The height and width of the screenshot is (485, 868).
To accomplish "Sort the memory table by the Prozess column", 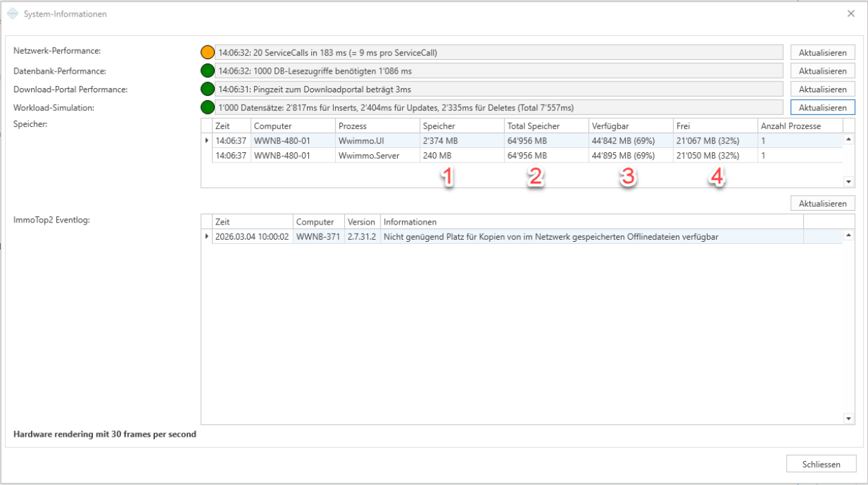I will pyautogui.click(x=377, y=126).
